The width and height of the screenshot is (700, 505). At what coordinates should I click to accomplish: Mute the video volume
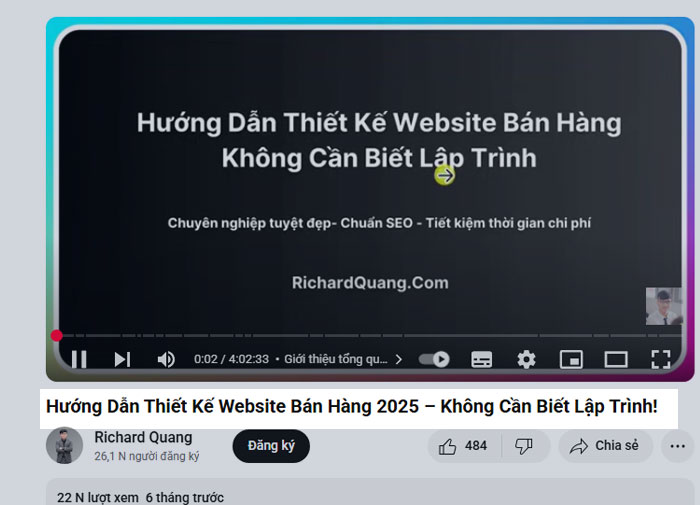point(166,359)
